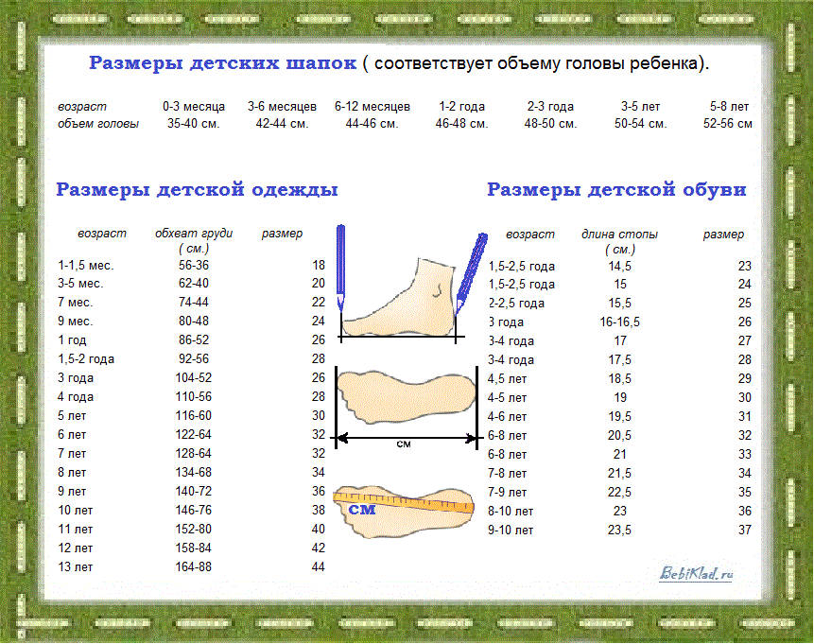The height and width of the screenshot is (644, 814).
Task: Click the head size '44-46 см.'
Action: click(372, 124)
